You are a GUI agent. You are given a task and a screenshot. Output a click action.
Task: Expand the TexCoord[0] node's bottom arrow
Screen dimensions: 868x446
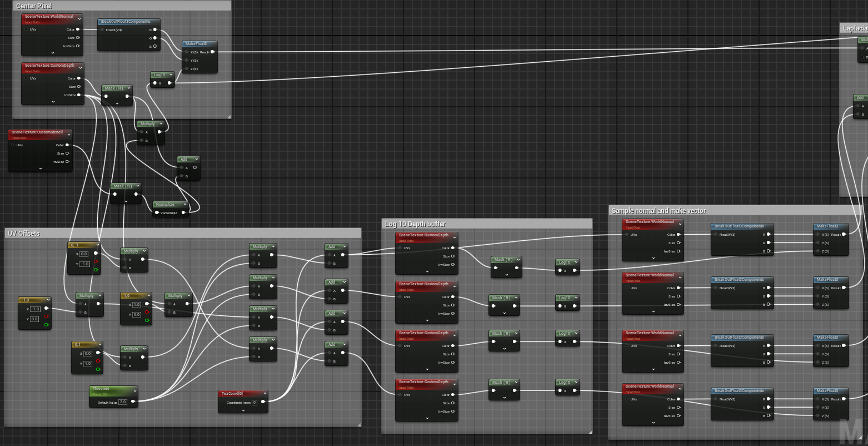click(x=243, y=410)
